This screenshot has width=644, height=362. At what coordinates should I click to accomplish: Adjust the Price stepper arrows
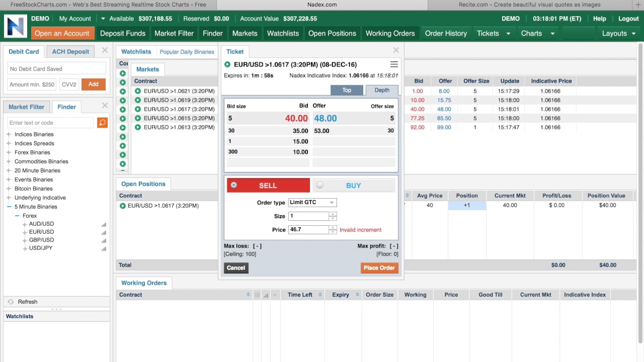click(x=333, y=229)
